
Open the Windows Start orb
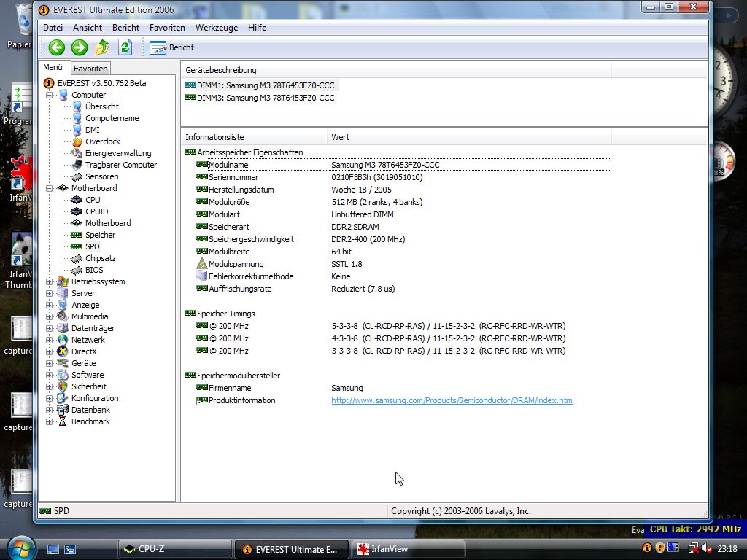pyautogui.click(x=21, y=548)
